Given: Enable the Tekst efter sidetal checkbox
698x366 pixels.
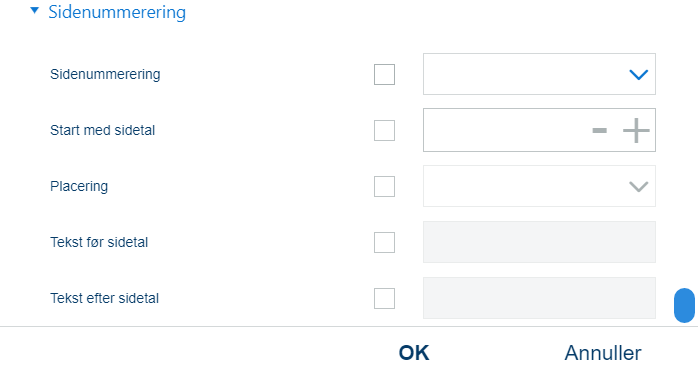Looking at the screenshot, I should 384,298.
